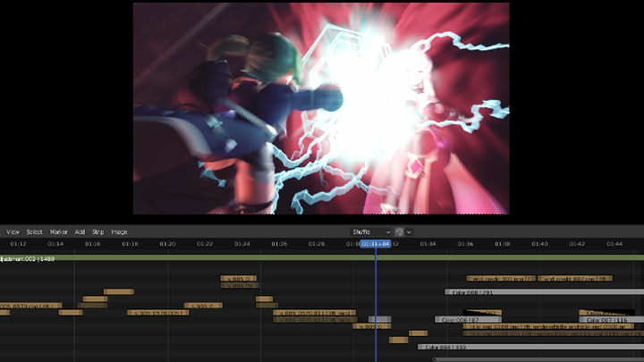Screen dimensions: 644x362
Task: Open the Shuffle overlap mode dropdown
Action: pos(371,232)
